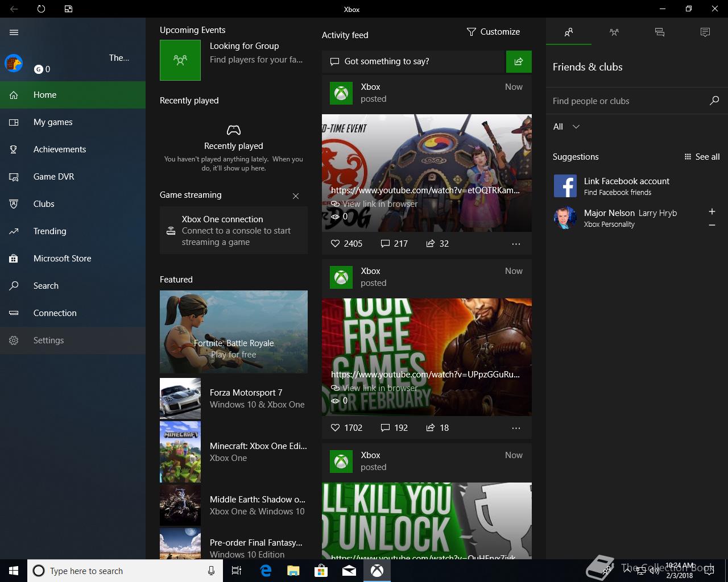This screenshot has width=728, height=582.
Task: Open Search in sidebar
Action: coord(73,286)
